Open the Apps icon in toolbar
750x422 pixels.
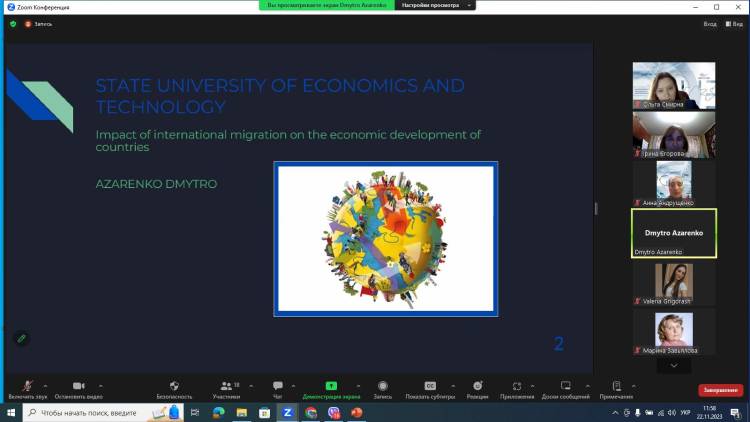pos(517,386)
